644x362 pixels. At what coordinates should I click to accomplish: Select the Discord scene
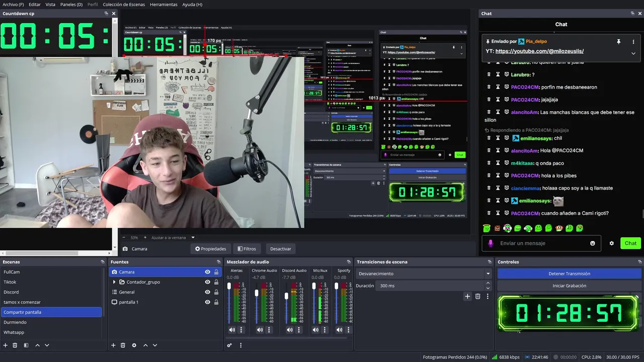pos(51,292)
